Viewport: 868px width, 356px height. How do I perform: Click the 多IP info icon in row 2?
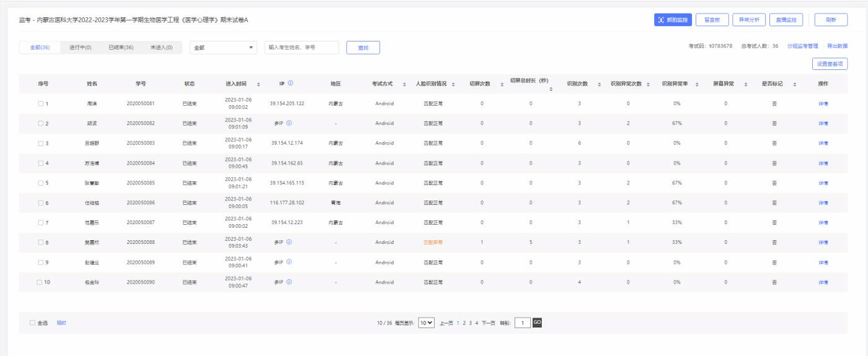pos(289,123)
